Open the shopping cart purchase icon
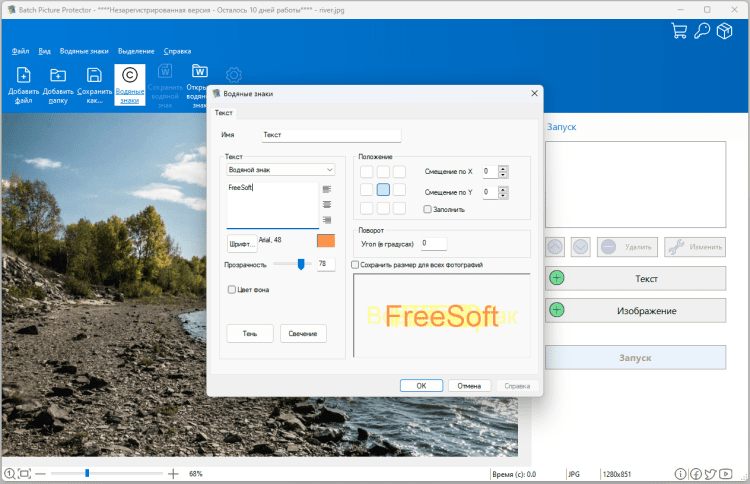The image size is (750, 484). (x=679, y=31)
